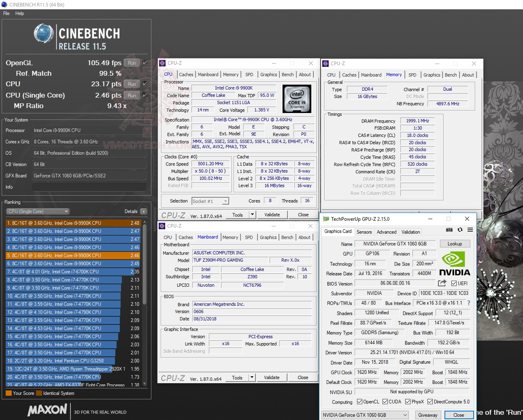Click the question mark beside Bus Interface
Image resolution: width=523 pixels, height=420 pixels.
[x=468, y=303]
